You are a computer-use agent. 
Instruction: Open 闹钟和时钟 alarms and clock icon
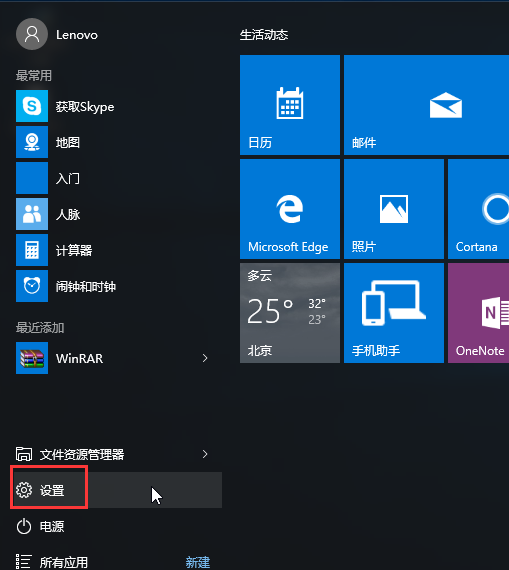32,286
